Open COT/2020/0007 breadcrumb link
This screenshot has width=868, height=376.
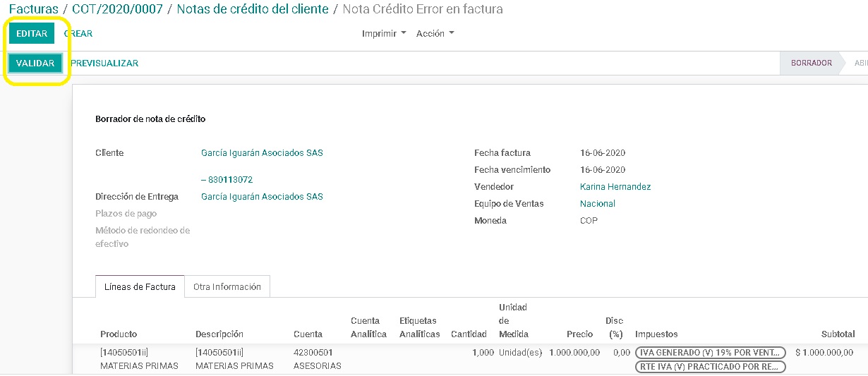117,9
